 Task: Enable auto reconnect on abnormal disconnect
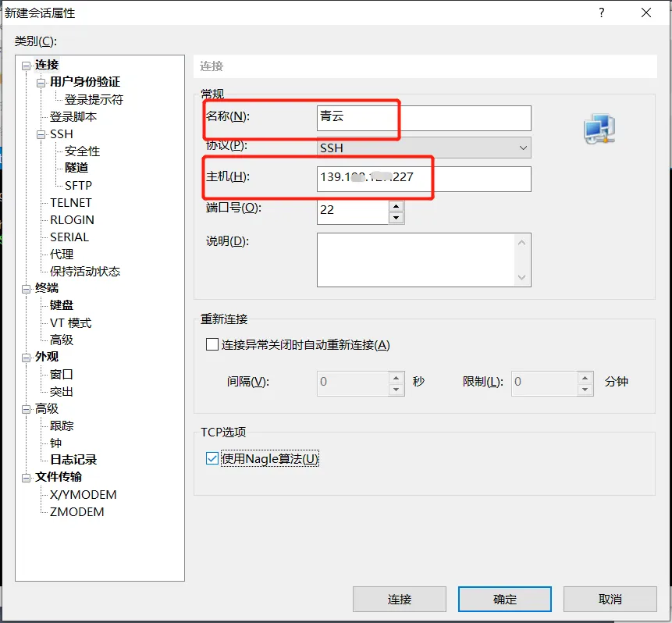coord(212,344)
